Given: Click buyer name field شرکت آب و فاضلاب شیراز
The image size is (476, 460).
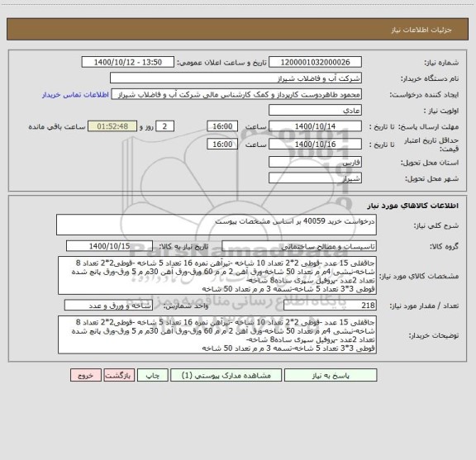Looking at the screenshot, I should click(x=236, y=78).
